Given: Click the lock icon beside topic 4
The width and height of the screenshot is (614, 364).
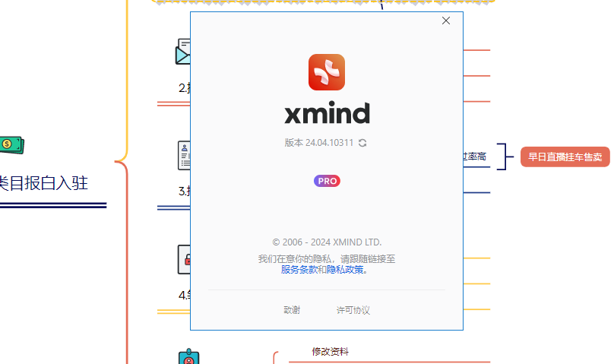Looking at the screenshot, I should 184,259.
